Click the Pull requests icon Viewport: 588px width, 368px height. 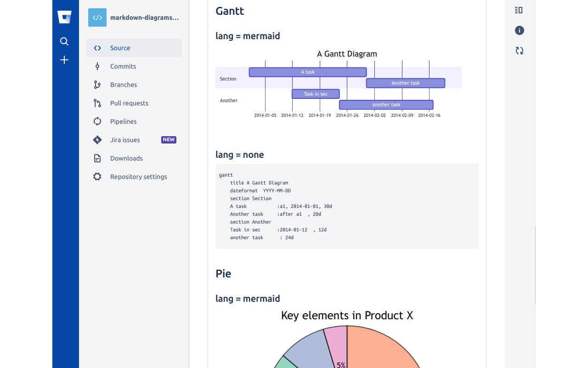click(97, 103)
